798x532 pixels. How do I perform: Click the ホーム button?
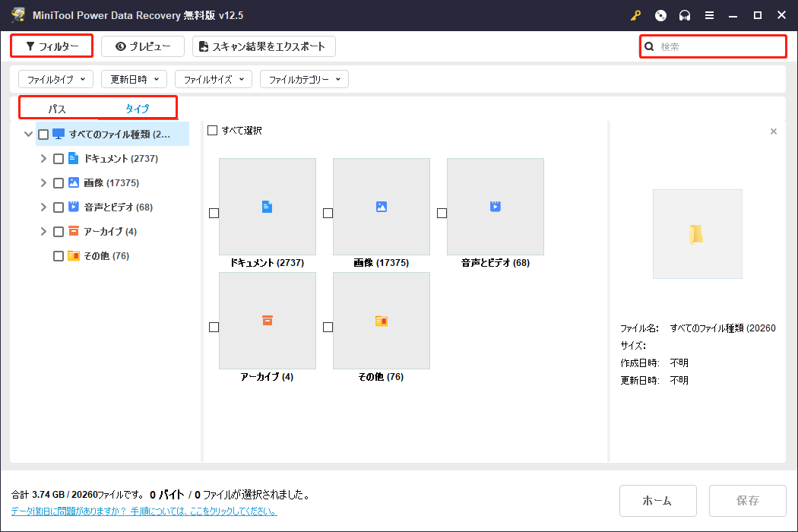click(657, 501)
